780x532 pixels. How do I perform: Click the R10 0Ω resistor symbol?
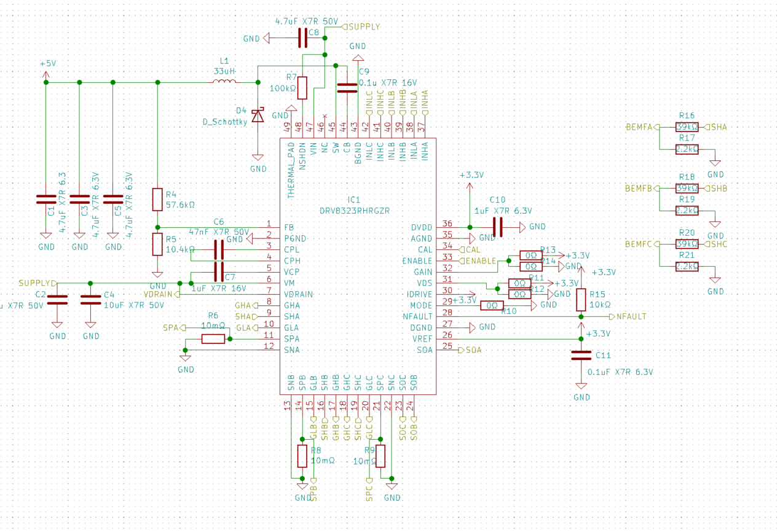(x=492, y=305)
